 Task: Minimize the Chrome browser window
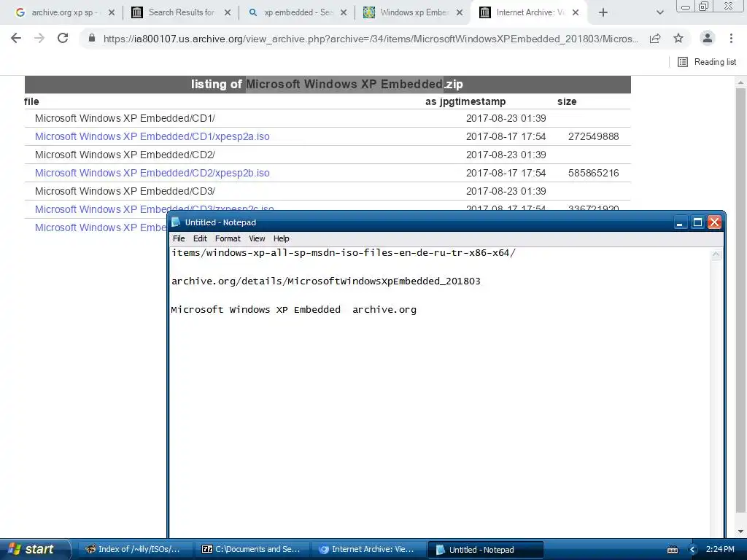(x=686, y=6)
